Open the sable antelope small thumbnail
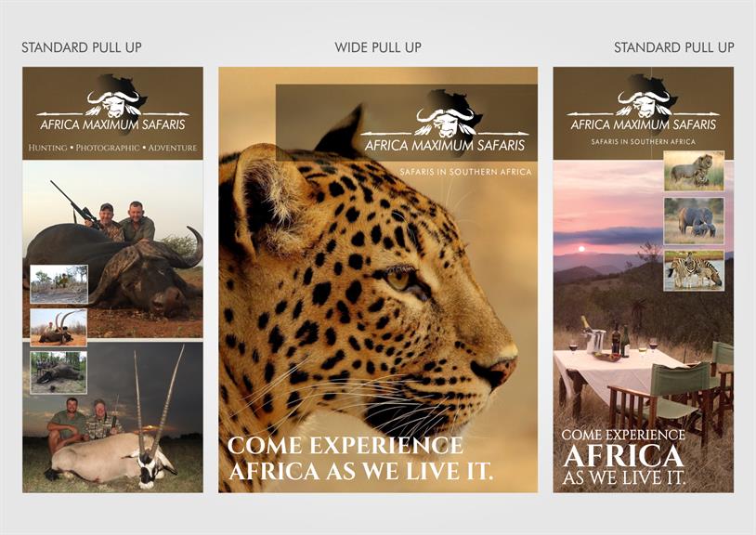 point(59,327)
